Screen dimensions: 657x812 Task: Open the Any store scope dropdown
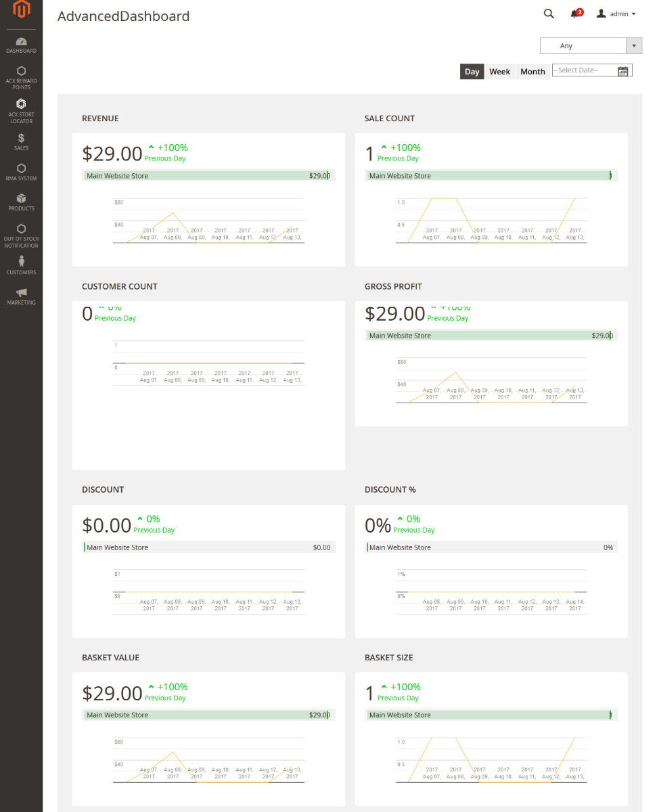click(591, 46)
